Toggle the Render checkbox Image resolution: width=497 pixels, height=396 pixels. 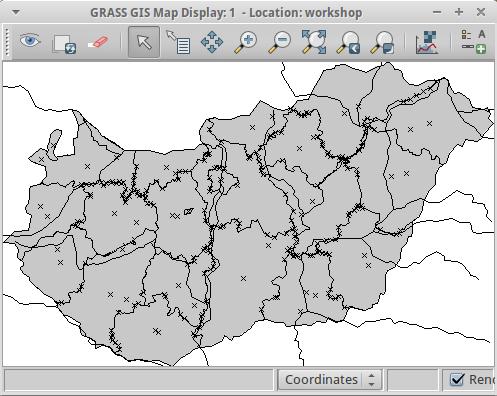pyautogui.click(x=456, y=379)
